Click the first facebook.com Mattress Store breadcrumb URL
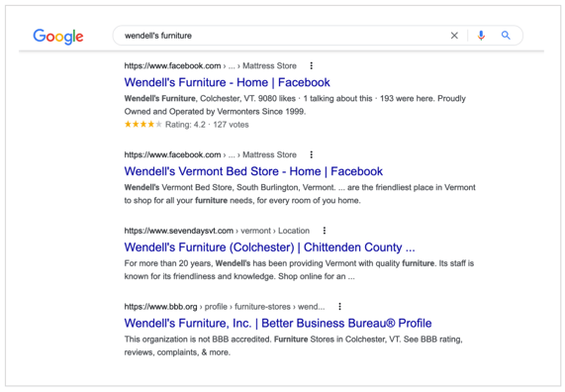Viewport: 565px width, 392px height. (x=210, y=65)
